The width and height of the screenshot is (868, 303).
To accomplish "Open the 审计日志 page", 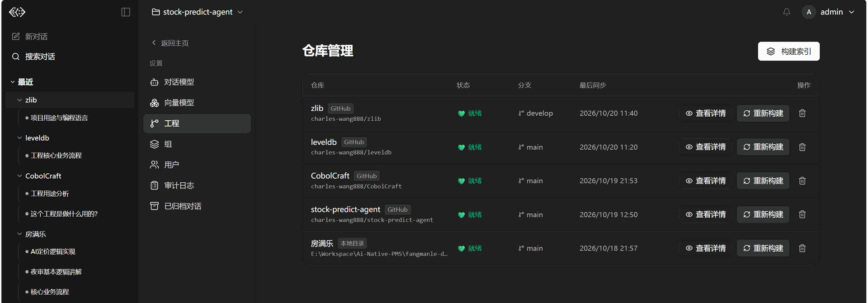I will coord(197,185).
